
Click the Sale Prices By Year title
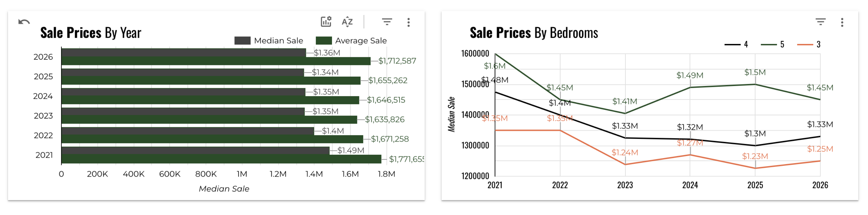(91, 33)
